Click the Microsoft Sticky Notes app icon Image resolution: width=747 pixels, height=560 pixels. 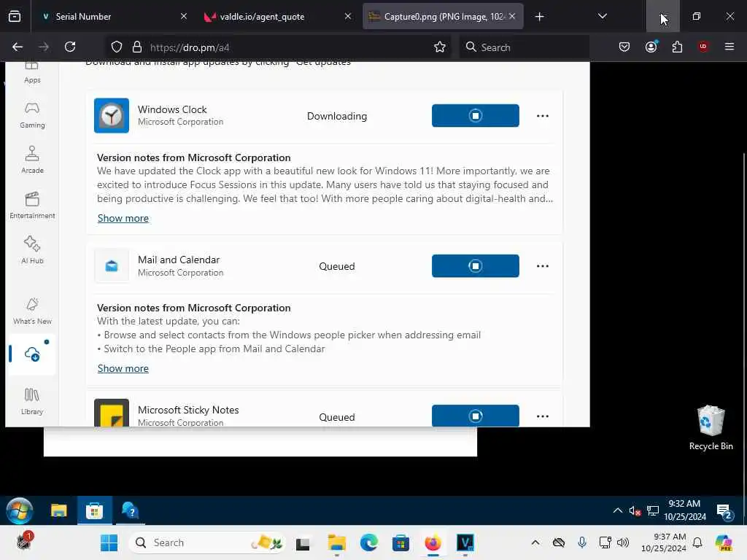112,413
